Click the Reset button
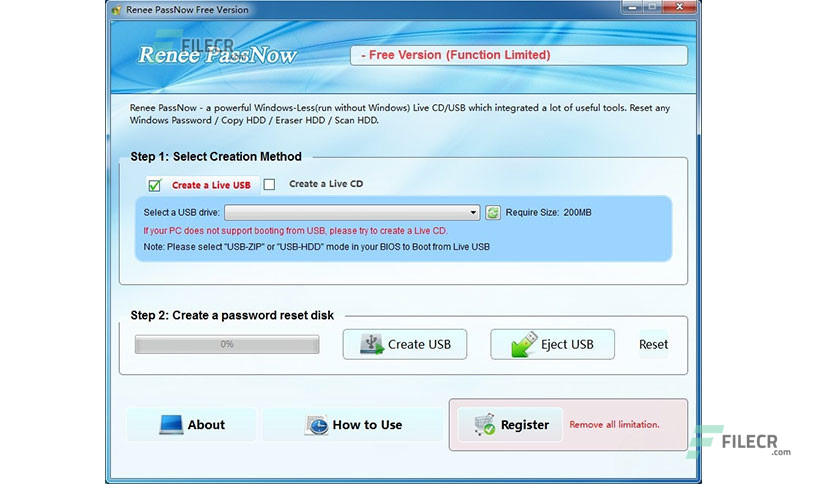 coord(653,344)
